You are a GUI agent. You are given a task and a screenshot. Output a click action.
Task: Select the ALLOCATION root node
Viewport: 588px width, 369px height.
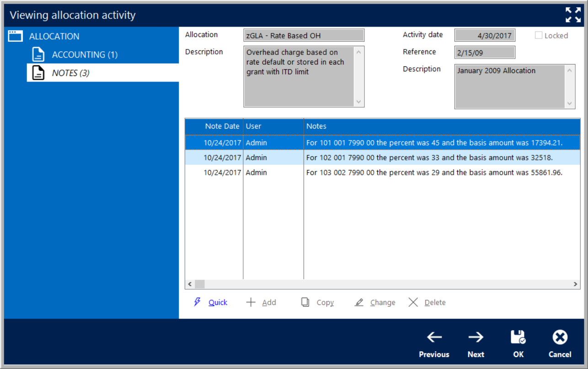[x=54, y=36]
